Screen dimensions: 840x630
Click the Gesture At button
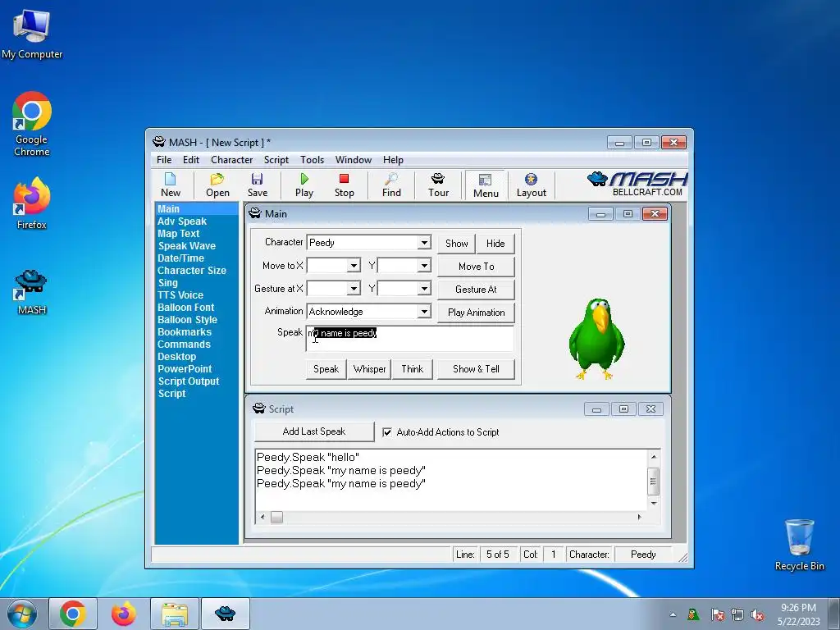click(x=477, y=290)
